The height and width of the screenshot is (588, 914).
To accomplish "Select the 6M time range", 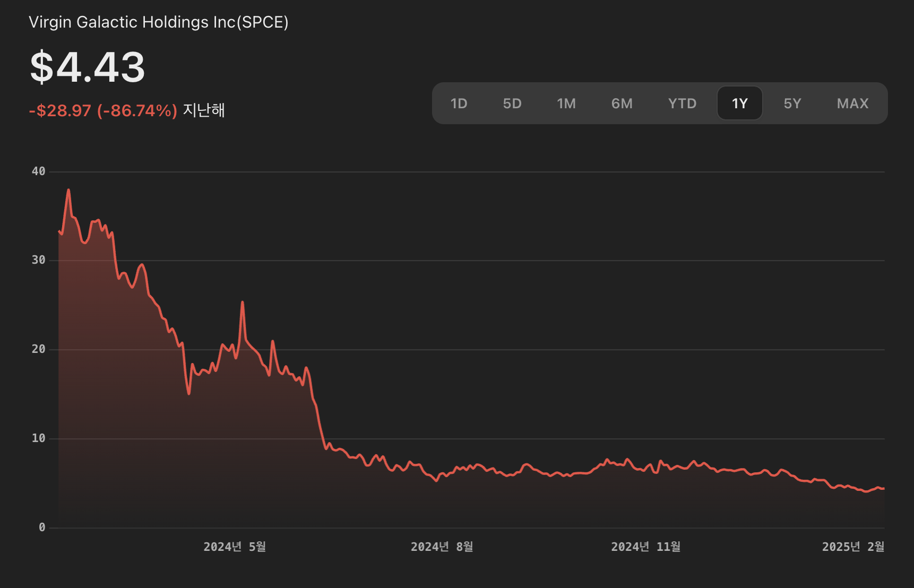I will click(x=622, y=103).
